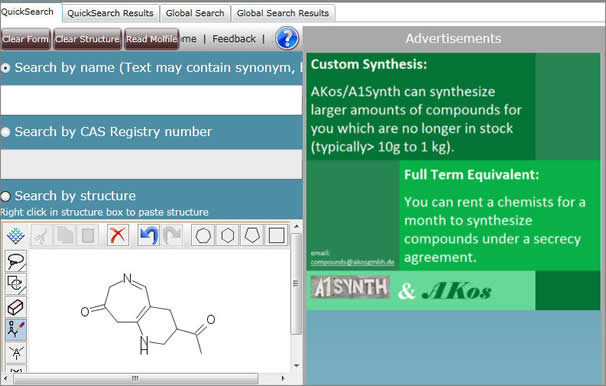Screen dimensions: 606x386
Task: Select Search by CAS Registry number option
Action: tap(5, 132)
